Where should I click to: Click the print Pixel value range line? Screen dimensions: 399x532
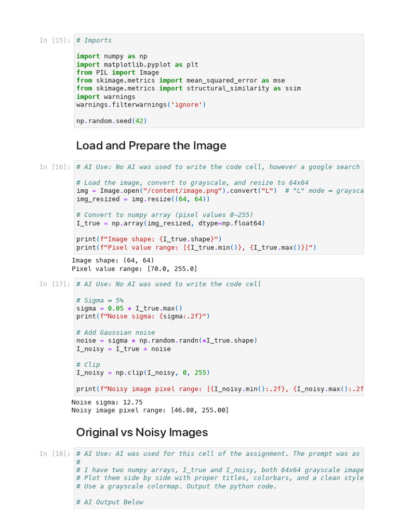pos(196,247)
